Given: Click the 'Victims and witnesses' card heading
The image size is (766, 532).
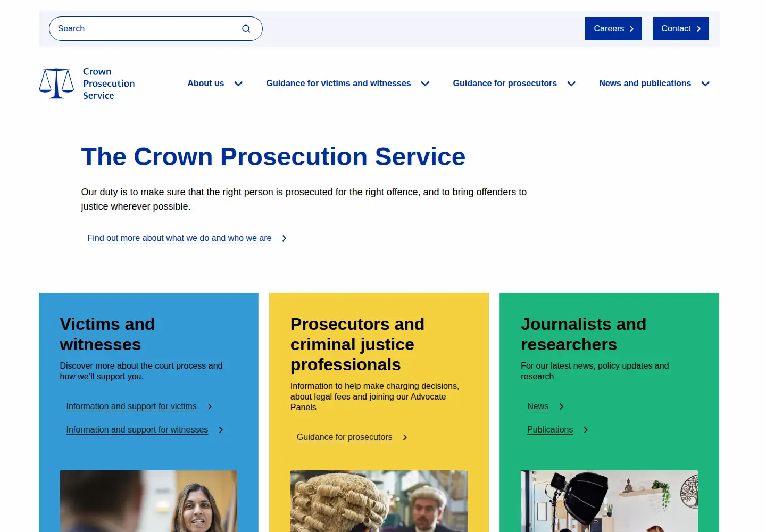Looking at the screenshot, I should (x=107, y=334).
